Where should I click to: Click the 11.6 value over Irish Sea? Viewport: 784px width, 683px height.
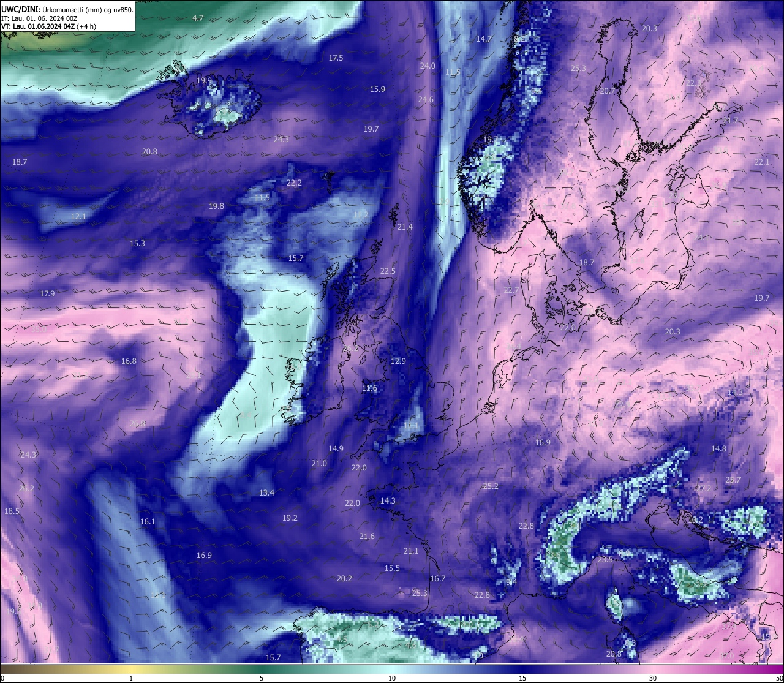click(x=369, y=388)
